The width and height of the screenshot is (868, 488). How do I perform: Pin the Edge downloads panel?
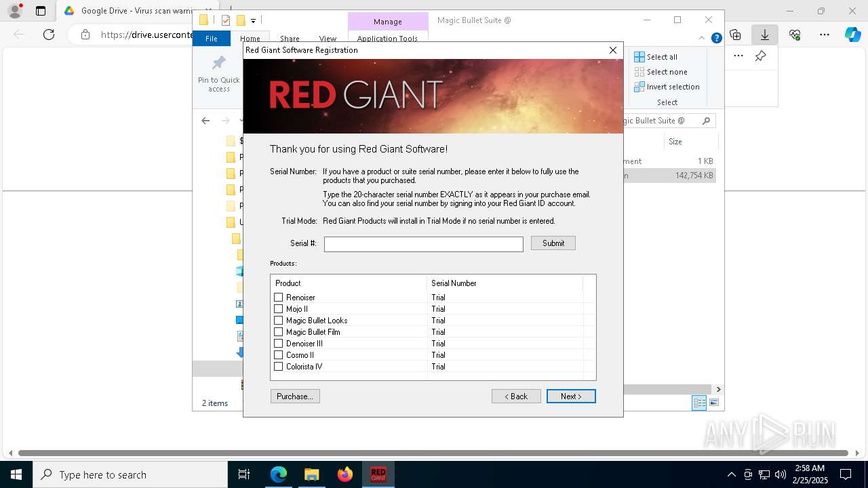761,56
